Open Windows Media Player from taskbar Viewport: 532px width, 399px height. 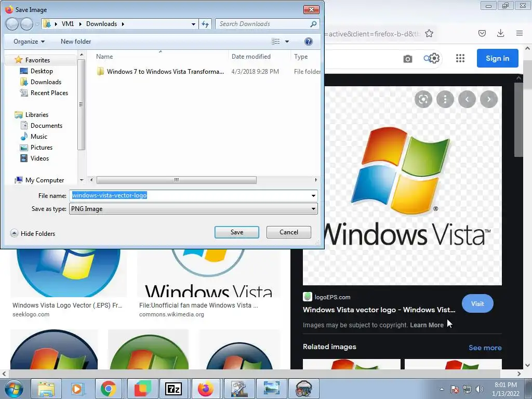tap(77, 389)
